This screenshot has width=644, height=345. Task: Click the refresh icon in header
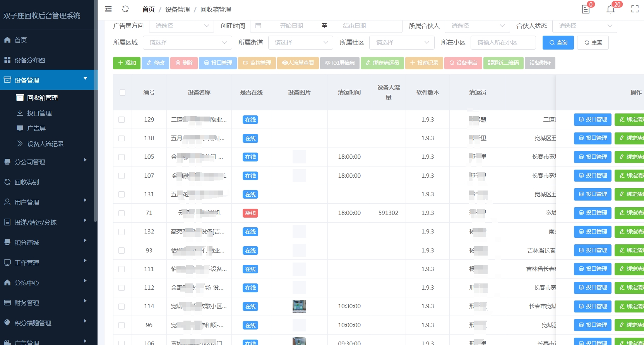pyautogui.click(x=125, y=9)
